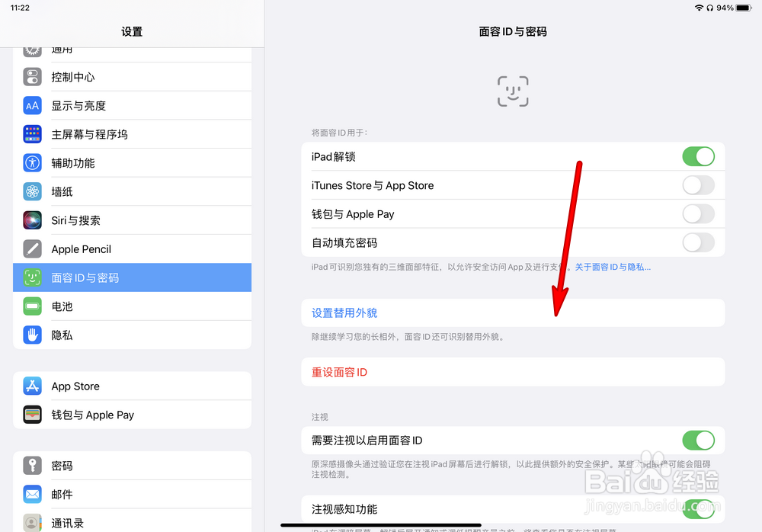Enable 钱包与Apple Pay Face ID switch
Screen dimensions: 762x532
pyautogui.click(x=698, y=214)
